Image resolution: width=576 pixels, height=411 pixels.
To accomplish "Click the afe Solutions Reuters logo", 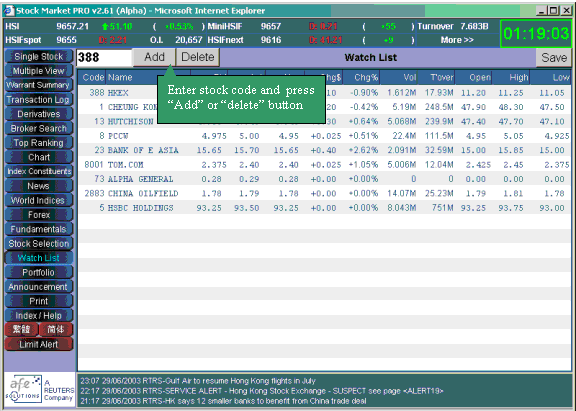I will coord(39,389).
